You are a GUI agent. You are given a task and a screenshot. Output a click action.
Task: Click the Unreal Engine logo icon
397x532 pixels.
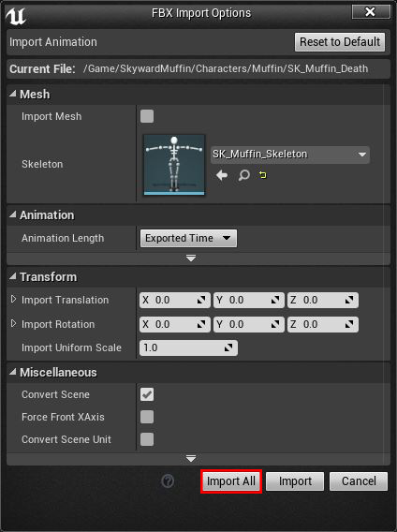click(x=16, y=16)
